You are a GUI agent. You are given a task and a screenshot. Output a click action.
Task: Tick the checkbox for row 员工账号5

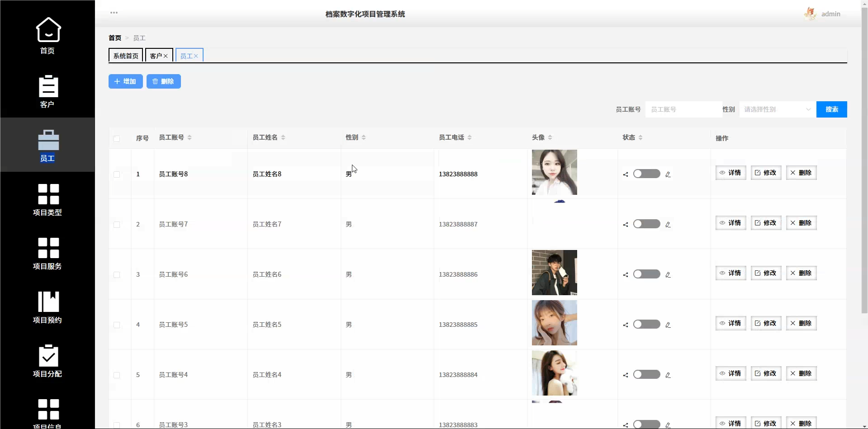117,325
